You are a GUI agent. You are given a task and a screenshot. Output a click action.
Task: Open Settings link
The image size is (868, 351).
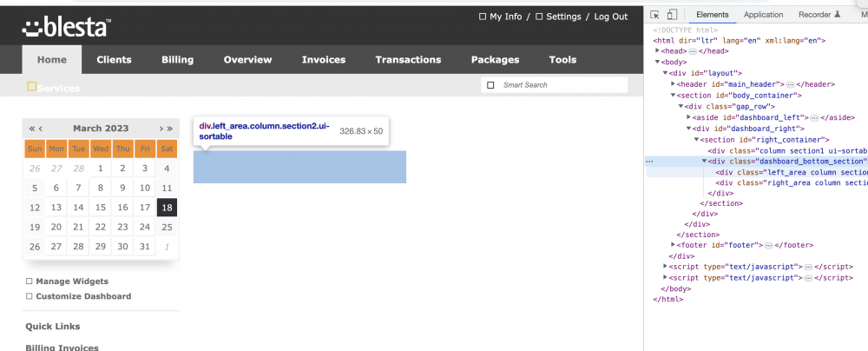pos(563,17)
